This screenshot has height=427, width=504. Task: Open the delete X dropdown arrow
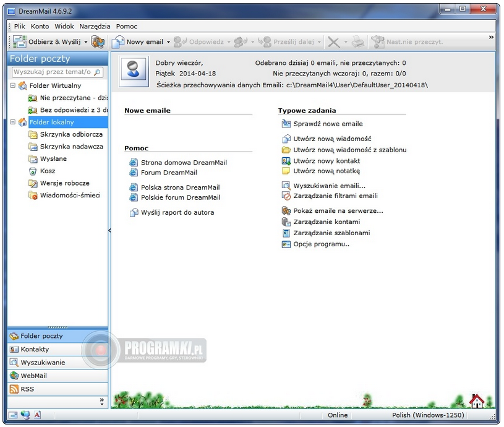click(346, 42)
